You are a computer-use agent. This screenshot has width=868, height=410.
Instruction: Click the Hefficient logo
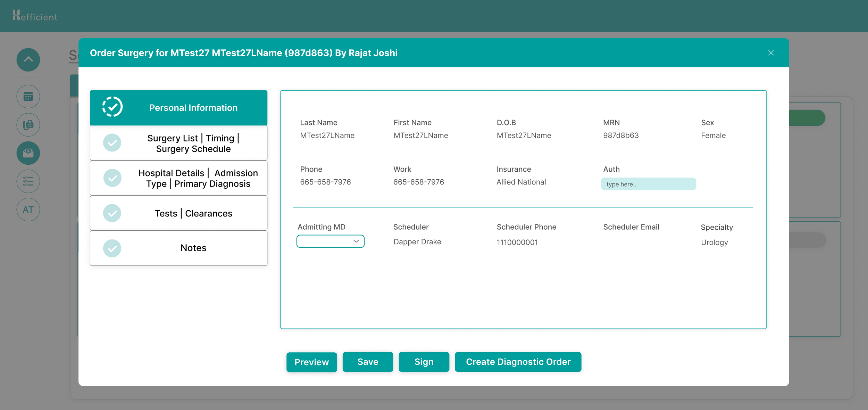pos(35,16)
